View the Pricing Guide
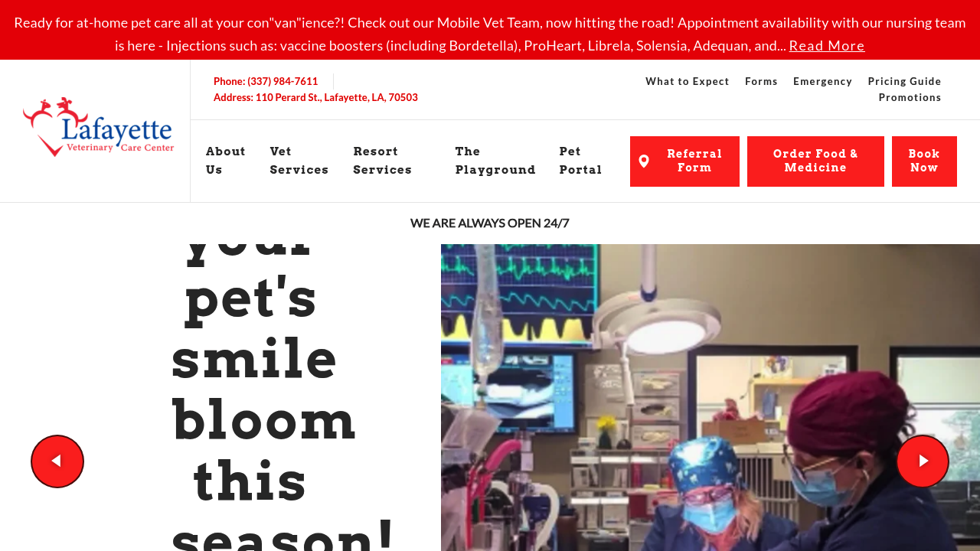 [904, 81]
